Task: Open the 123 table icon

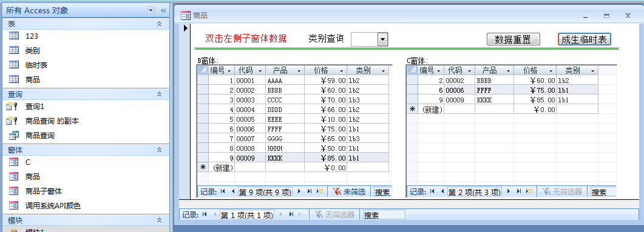Action: point(14,36)
